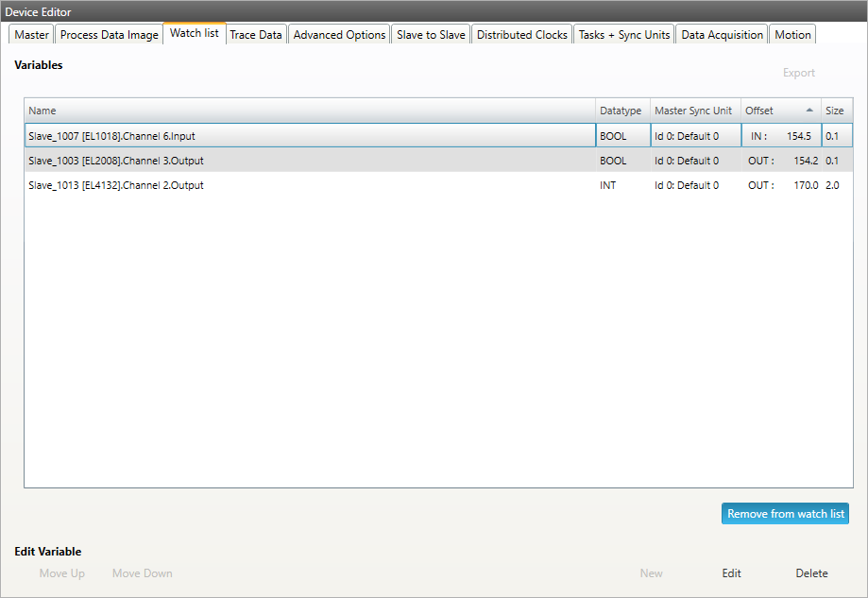Switch to Tasks + Sync Units tab
The width and height of the screenshot is (868, 598).
(624, 35)
